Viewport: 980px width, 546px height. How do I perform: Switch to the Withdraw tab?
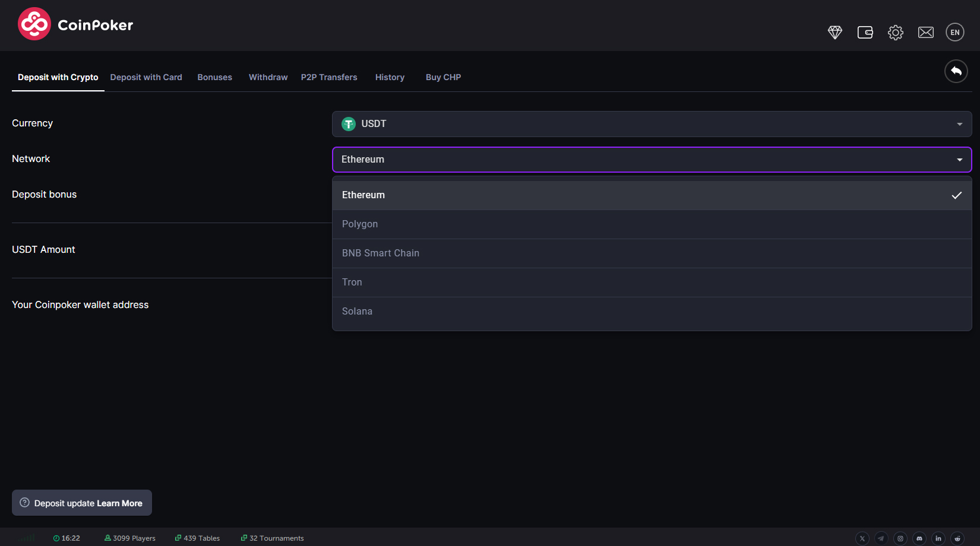tap(268, 78)
